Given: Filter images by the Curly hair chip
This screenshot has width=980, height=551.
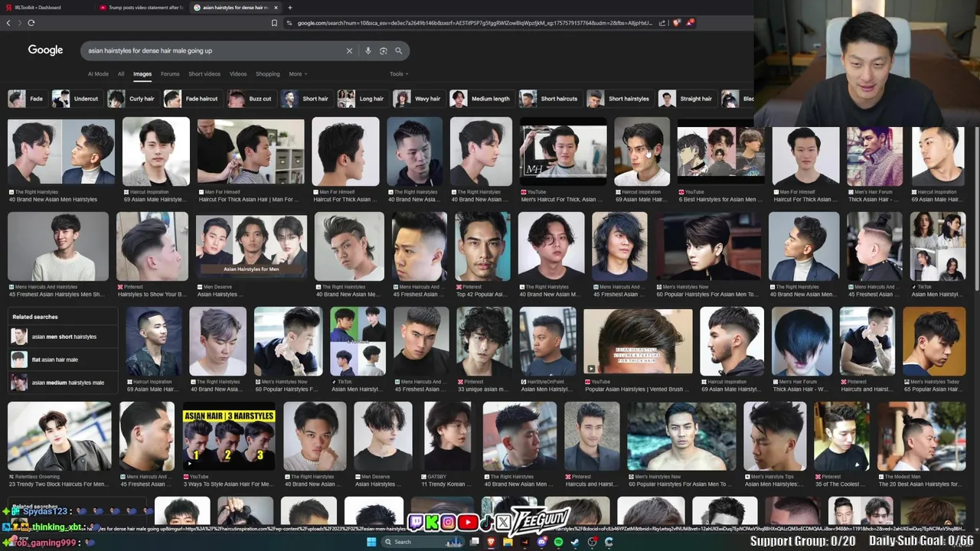Looking at the screenshot, I should pos(132,99).
